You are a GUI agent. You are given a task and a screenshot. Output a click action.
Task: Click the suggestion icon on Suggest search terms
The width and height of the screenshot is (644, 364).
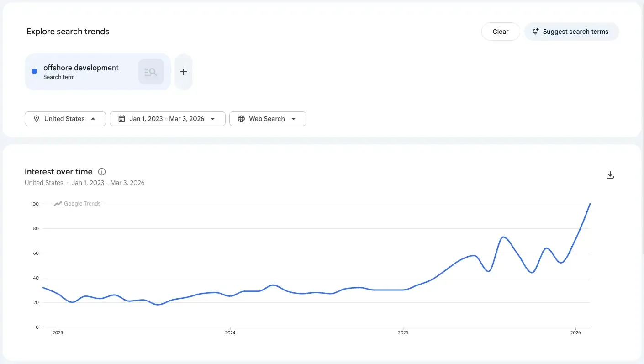click(535, 32)
